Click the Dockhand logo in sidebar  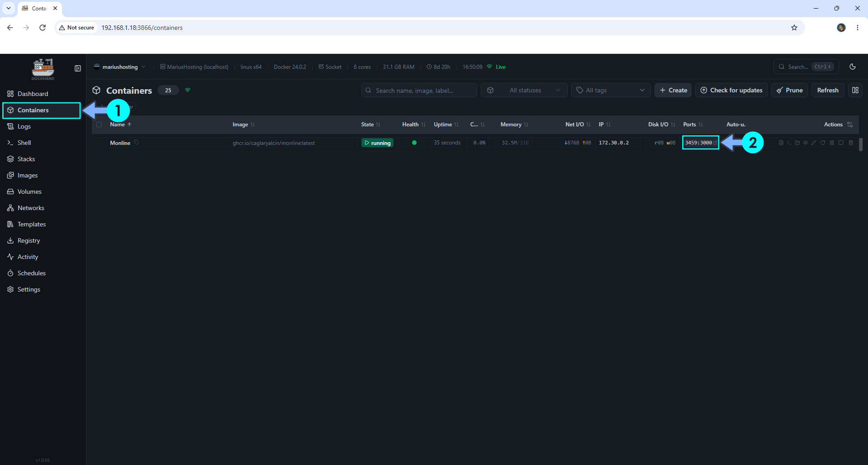pyautogui.click(x=43, y=69)
